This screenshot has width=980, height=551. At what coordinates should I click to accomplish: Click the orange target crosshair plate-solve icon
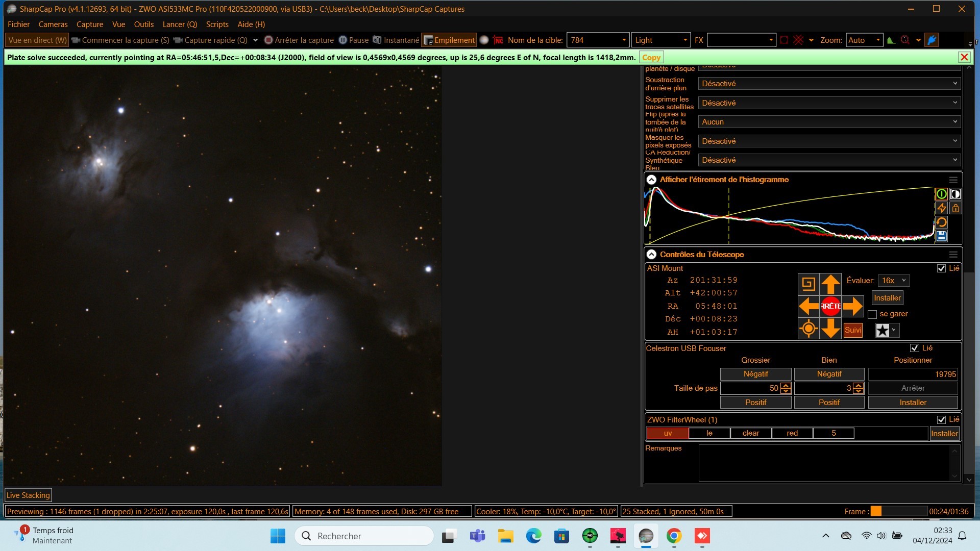click(808, 328)
